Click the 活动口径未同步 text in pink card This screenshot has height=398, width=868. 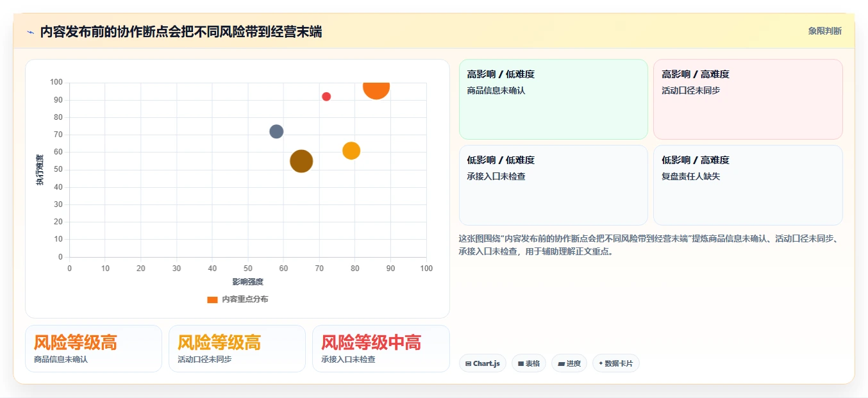pyautogui.click(x=690, y=90)
